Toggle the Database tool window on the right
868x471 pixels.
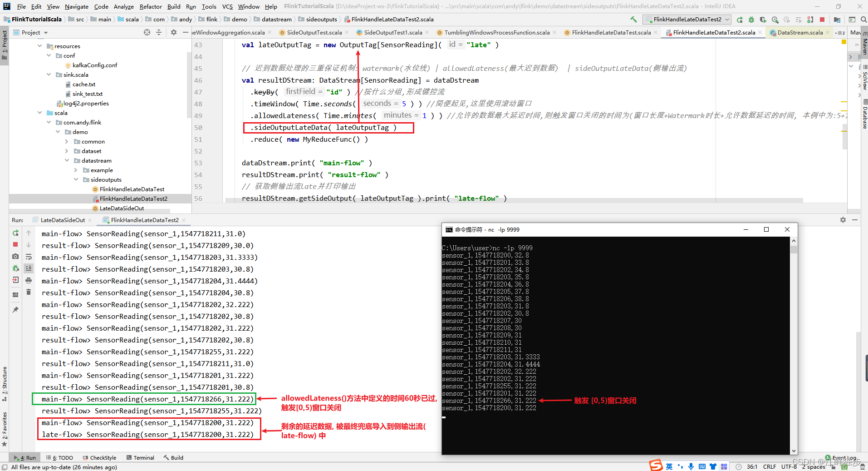(x=864, y=114)
